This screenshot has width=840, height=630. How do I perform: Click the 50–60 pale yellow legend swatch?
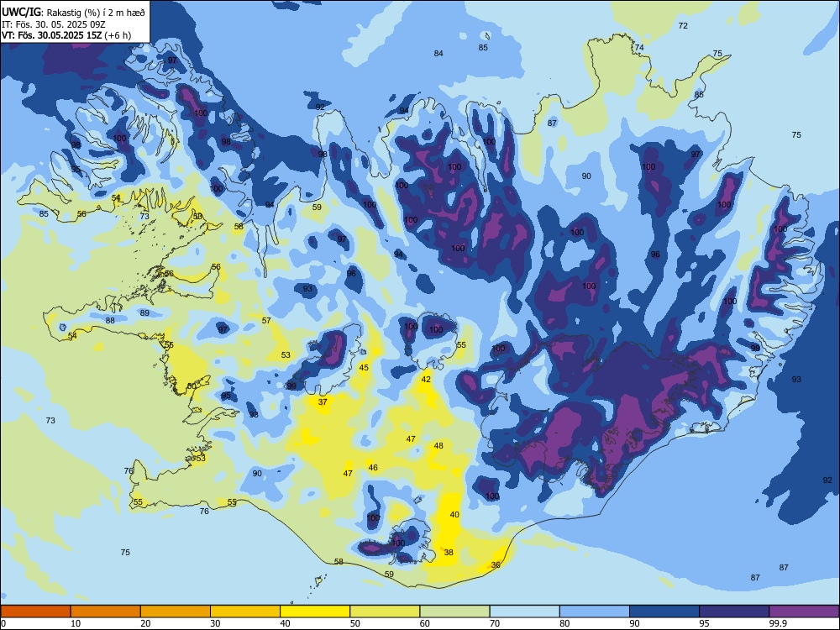click(385, 612)
